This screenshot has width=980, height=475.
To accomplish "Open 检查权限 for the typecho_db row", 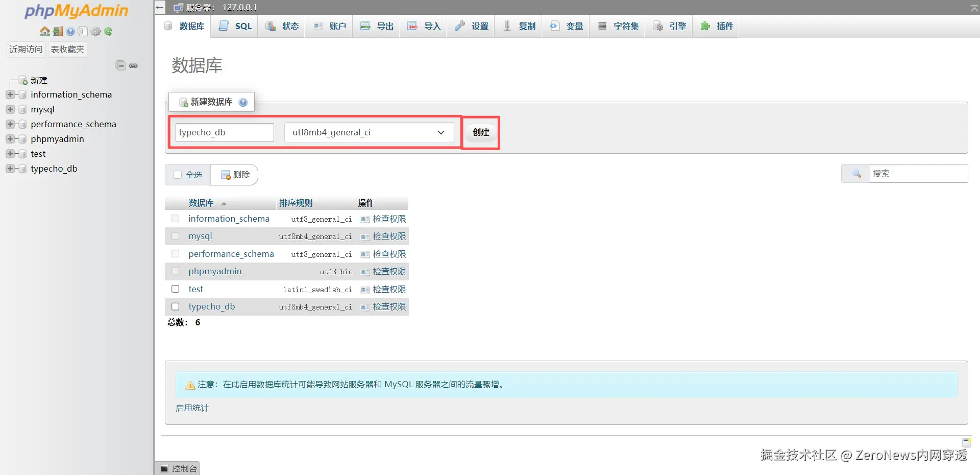I will 384,306.
